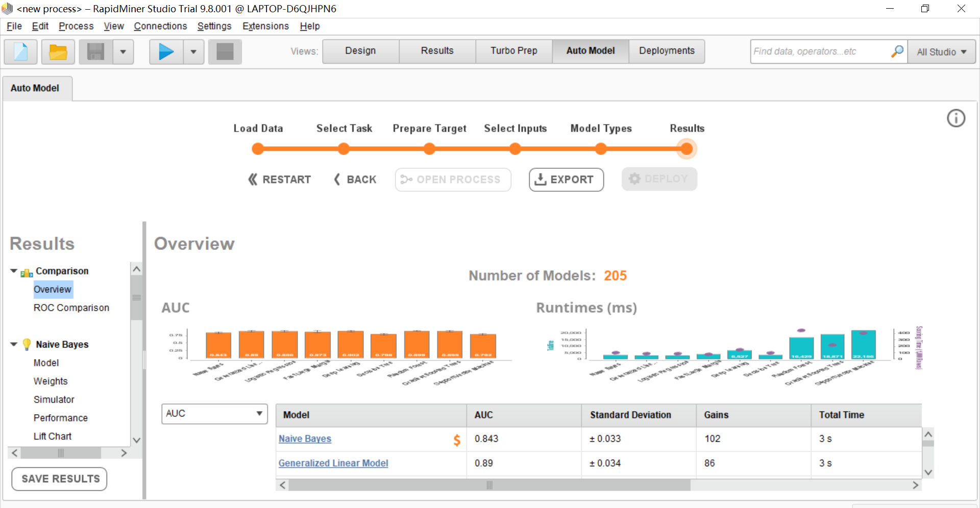This screenshot has height=508, width=980.
Task: Expand the run options dropdown arrow
Action: [193, 52]
